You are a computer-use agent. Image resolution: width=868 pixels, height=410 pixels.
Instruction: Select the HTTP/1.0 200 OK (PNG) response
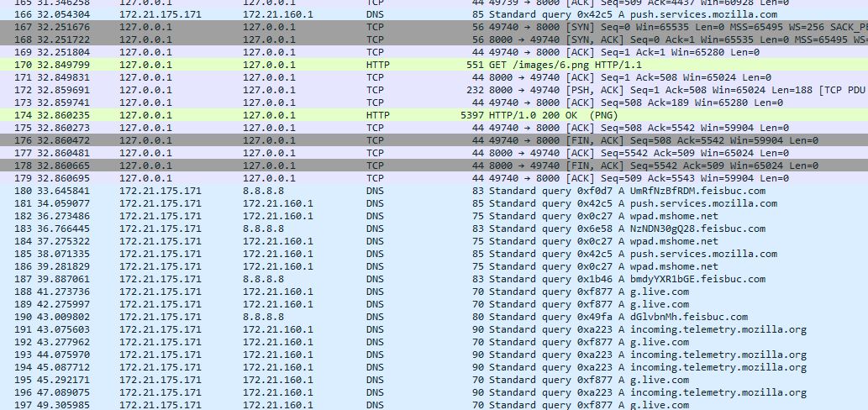tap(434, 115)
